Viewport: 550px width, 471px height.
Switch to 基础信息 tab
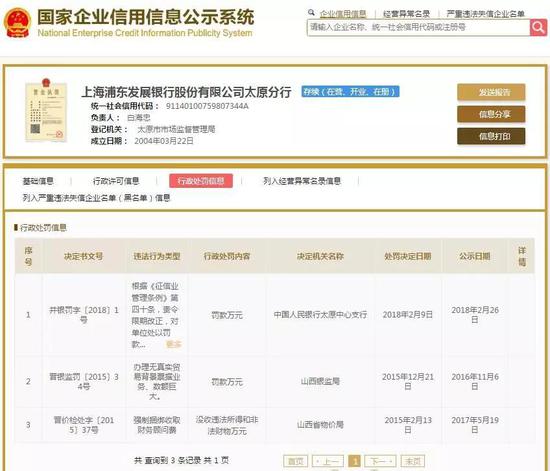pos(38,181)
